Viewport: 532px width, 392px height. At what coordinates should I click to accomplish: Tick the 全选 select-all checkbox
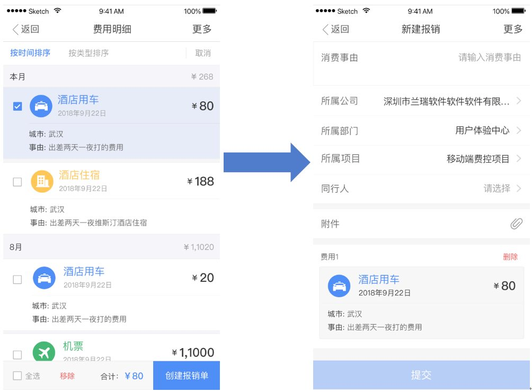pos(17,376)
